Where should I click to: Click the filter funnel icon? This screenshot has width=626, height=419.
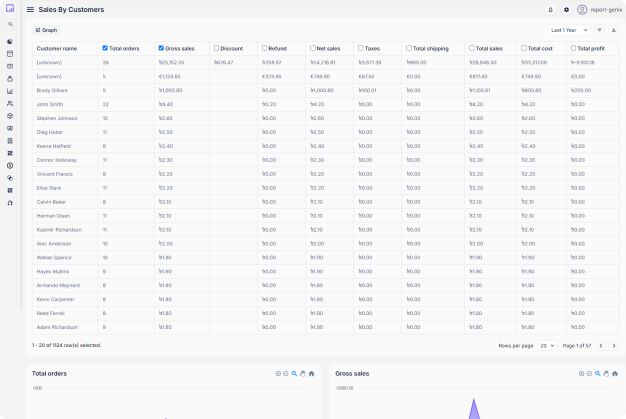click(x=599, y=30)
